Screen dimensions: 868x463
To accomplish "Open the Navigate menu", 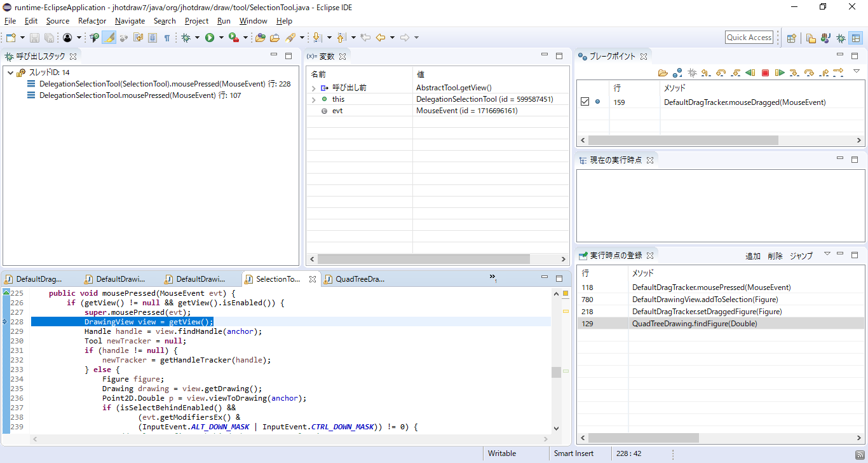I will tap(130, 21).
